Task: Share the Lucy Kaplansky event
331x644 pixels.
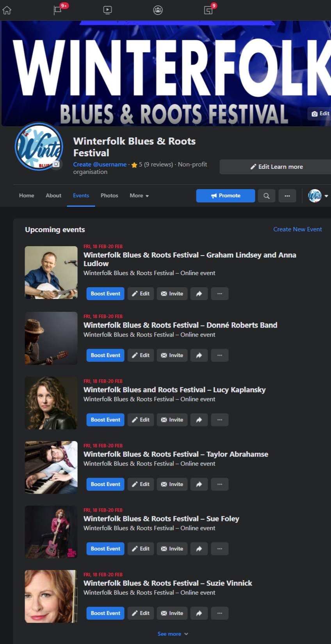Action: (x=199, y=420)
